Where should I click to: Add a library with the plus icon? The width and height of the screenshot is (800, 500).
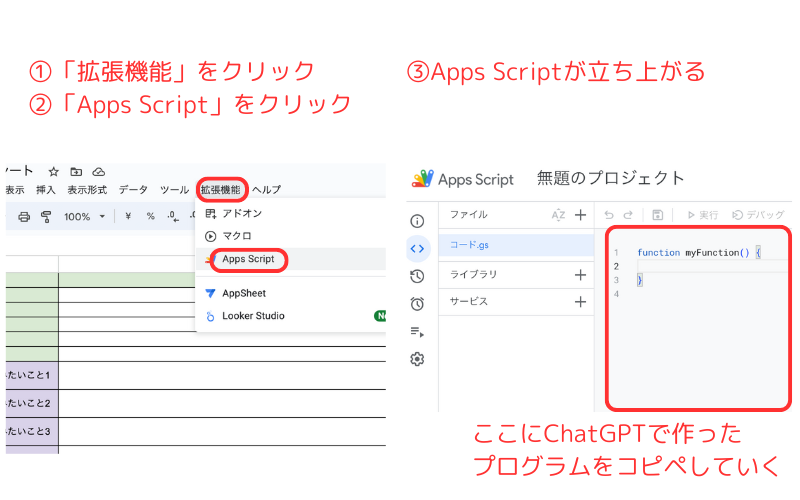point(580,275)
